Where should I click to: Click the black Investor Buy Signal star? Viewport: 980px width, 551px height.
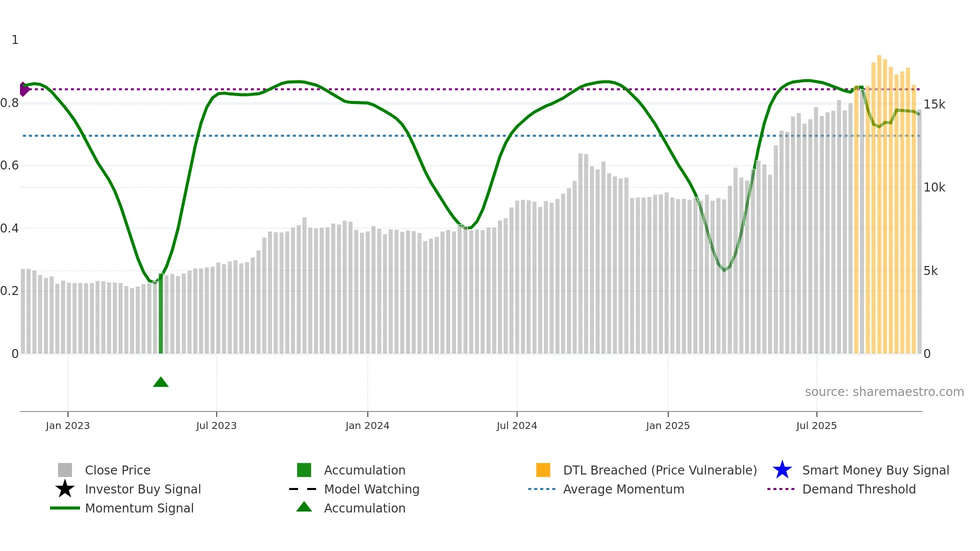(65, 489)
